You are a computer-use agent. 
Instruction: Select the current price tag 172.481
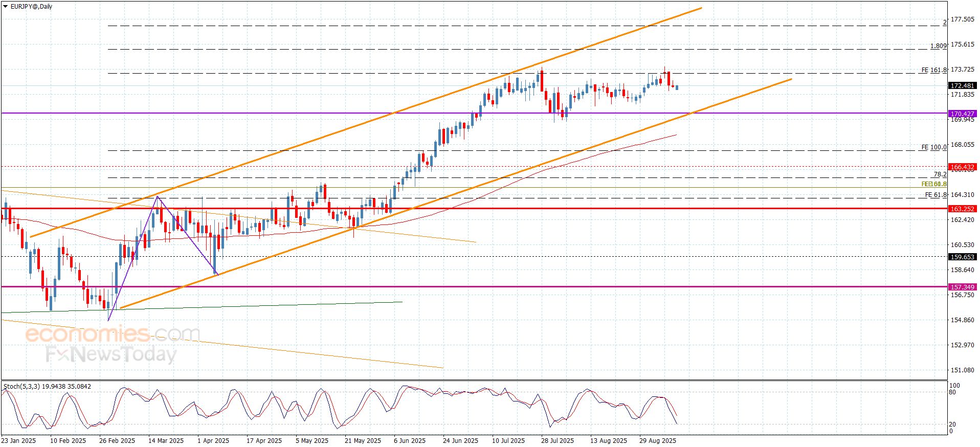tap(962, 85)
